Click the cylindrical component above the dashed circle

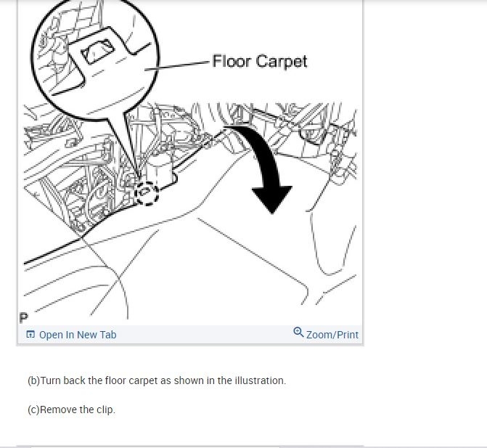point(160,169)
